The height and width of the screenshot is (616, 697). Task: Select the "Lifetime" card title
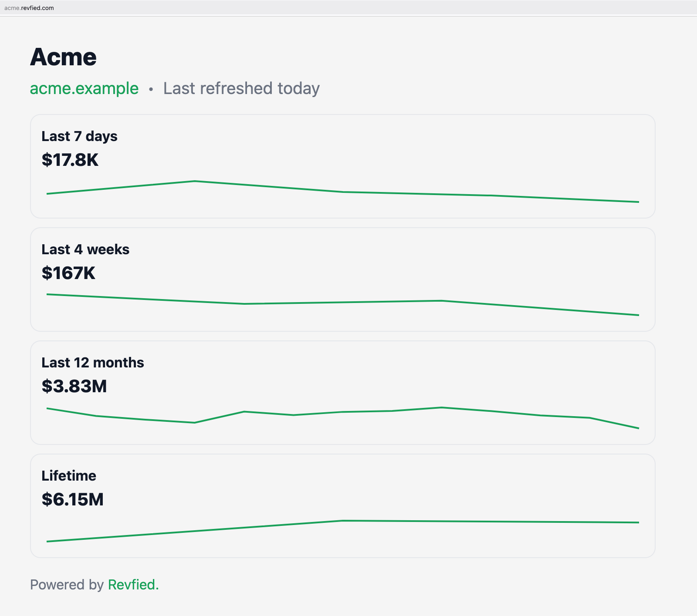(69, 476)
